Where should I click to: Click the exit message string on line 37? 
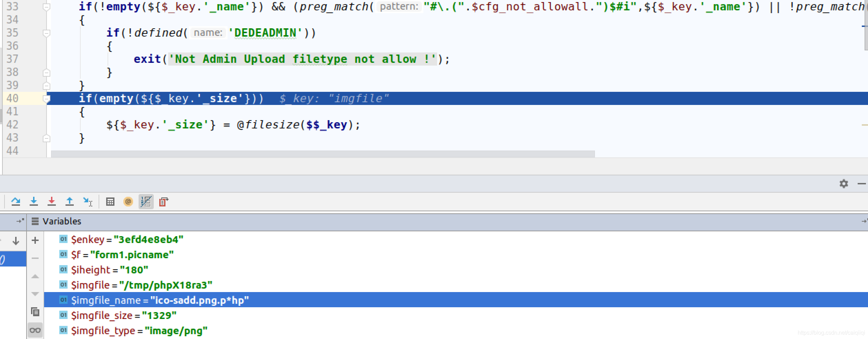(303, 59)
